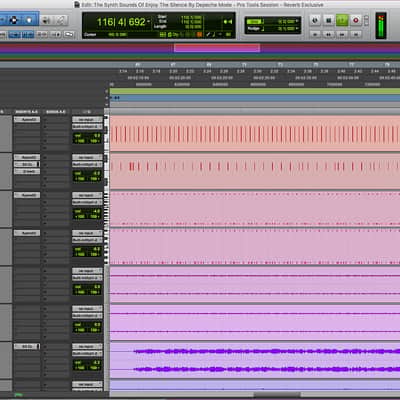Image resolution: width=400 pixels, height=400 pixels.
Task: Click the green speaker icon in the counter display
Action: pos(228,22)
